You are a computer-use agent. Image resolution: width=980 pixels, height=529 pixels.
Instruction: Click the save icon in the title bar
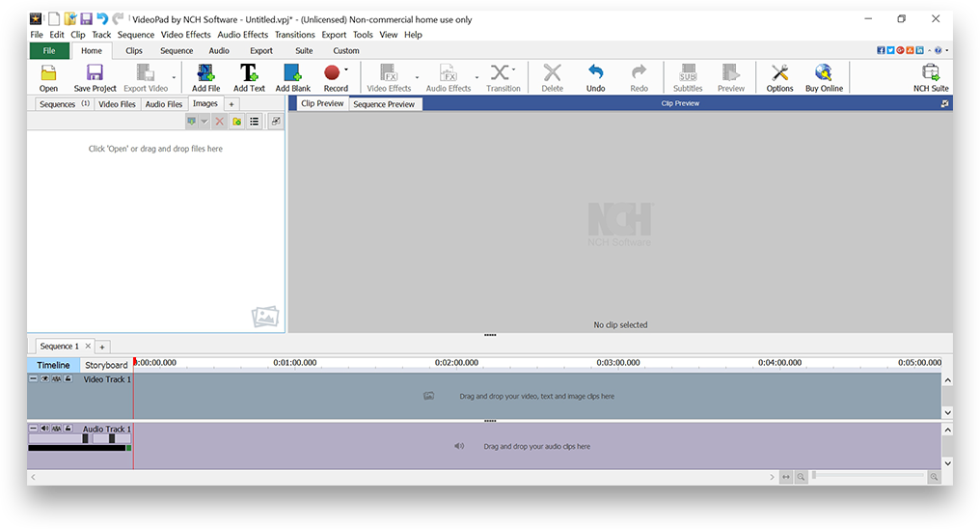(86, 19)
